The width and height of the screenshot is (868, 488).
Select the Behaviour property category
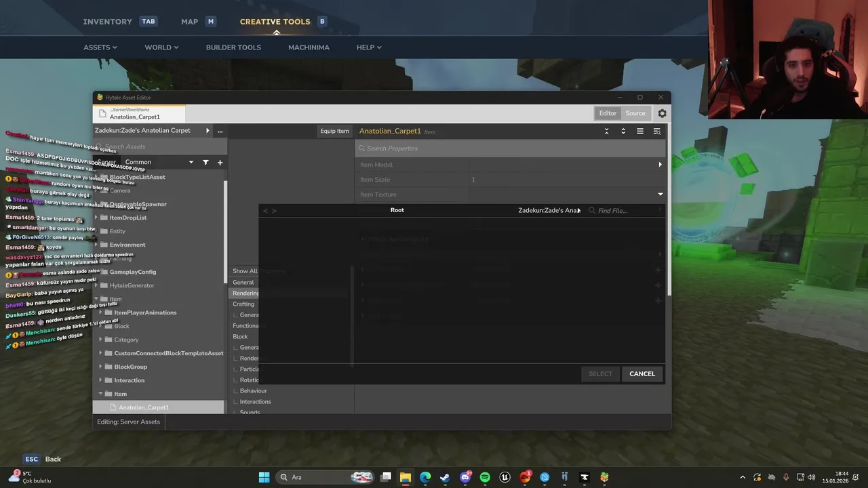click(253, 391)
